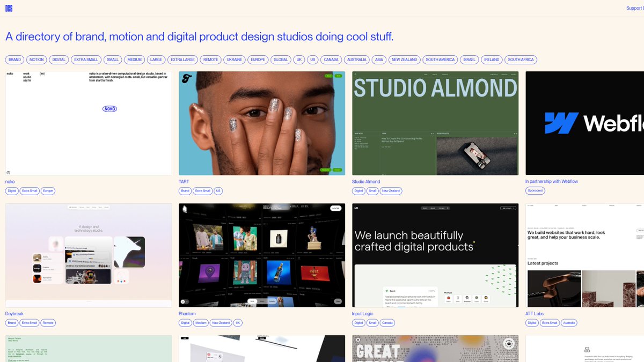The width and height of the screenshot is (644, 362).
Task: Enable the REMOTE filter in the top row
Action: click(211, 60)
